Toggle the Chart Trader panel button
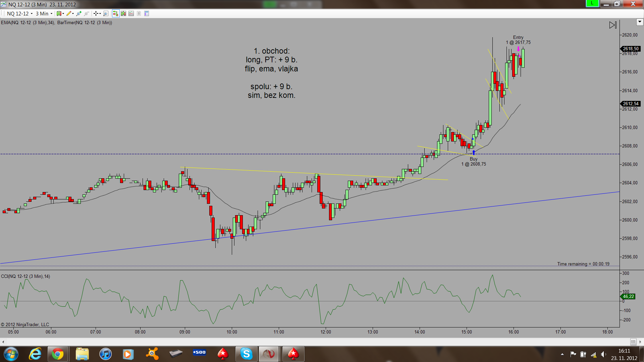Image resolution: width=644 pixels, height=362 pixels. [x=115, y=13]
